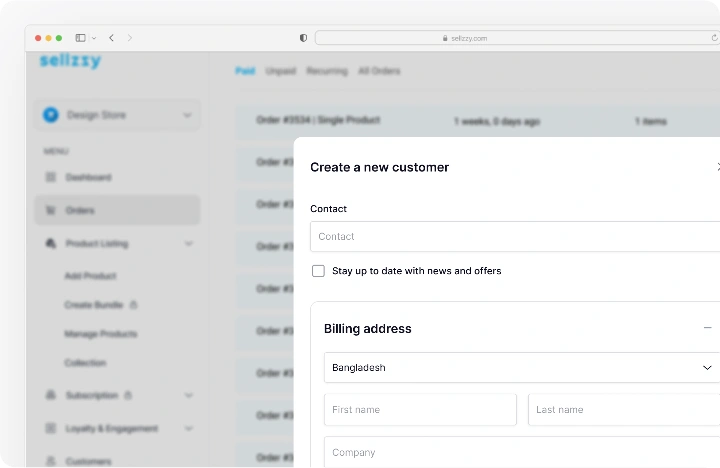Click the Last name field
Viewport: 720px width, 468px height.
pos(624,410)
